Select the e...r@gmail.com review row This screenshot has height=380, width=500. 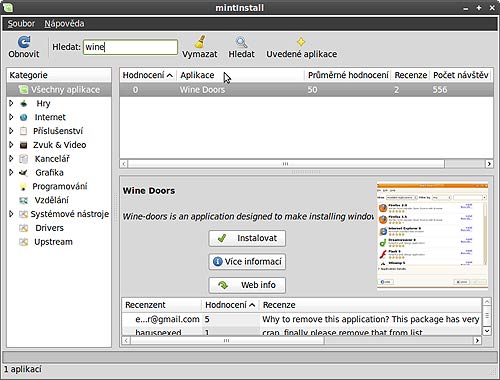click(x=302, y=319)
